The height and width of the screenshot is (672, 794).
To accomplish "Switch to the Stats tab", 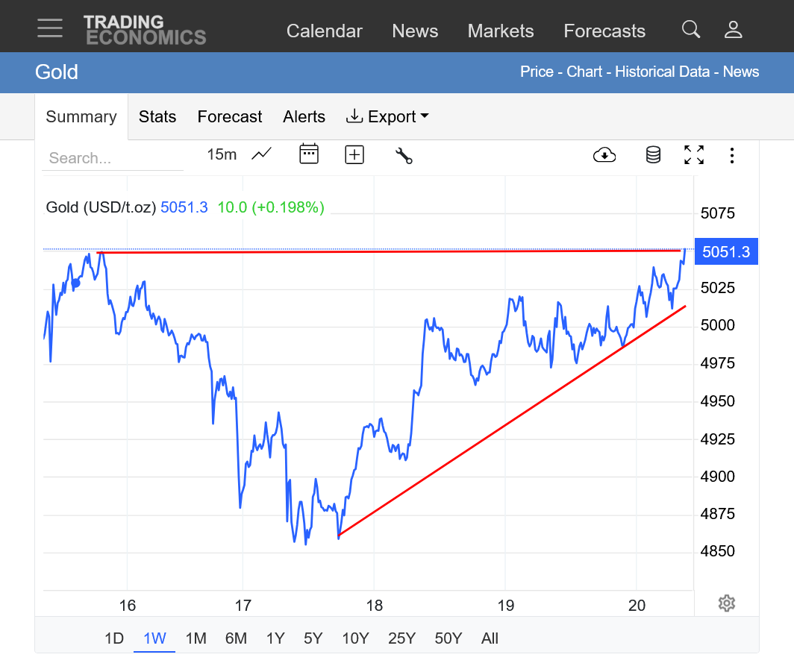I will (157, 116).
